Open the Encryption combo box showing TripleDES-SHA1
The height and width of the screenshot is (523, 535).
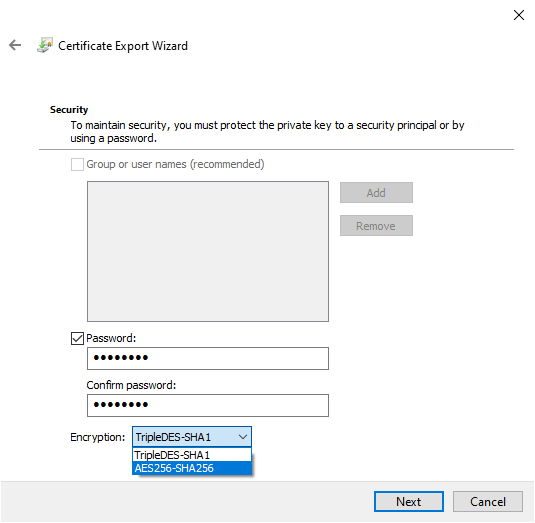pyautogui.click(x=192, y=437)
